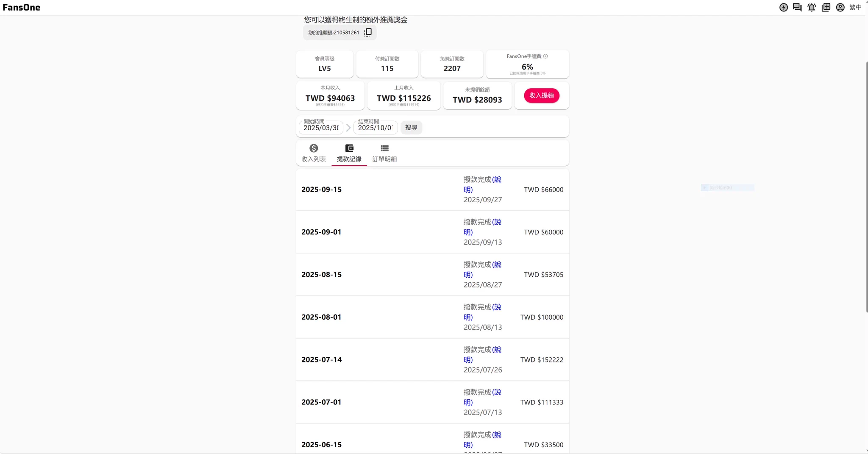Screen dimensions: 868x454
Task: Switch to the 訂單明細 tab
Action: pyautogui.click(x=384, y=153)
